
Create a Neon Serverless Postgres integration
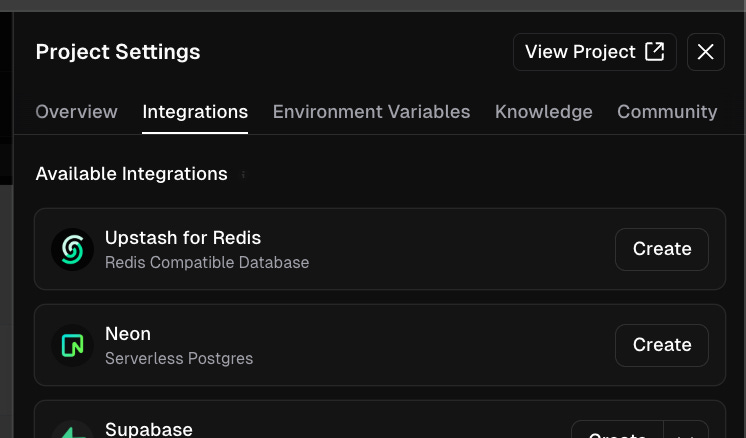[662, 345]
